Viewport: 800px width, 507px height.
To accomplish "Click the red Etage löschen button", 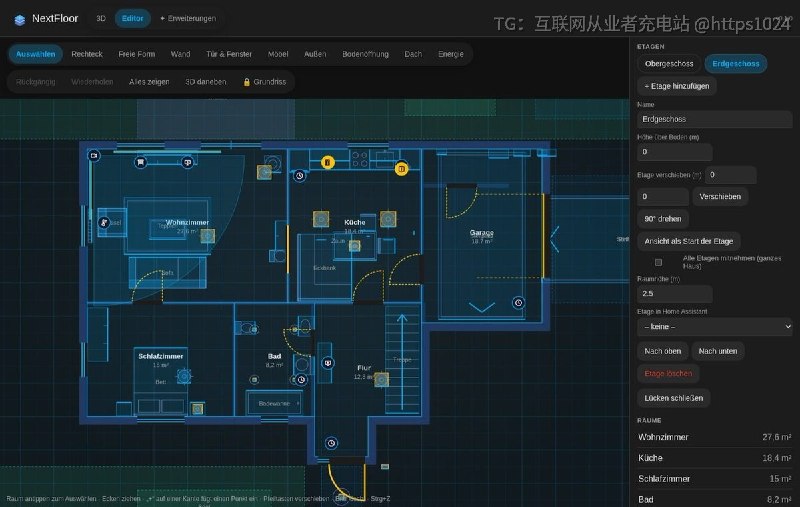I will [668, 373].
